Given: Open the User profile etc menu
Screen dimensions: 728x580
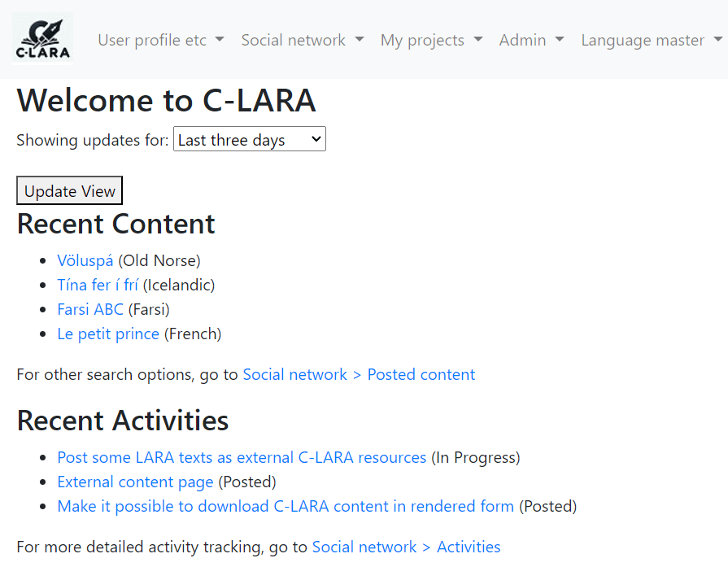Looking at the screenshot, I should pos(160,40).
